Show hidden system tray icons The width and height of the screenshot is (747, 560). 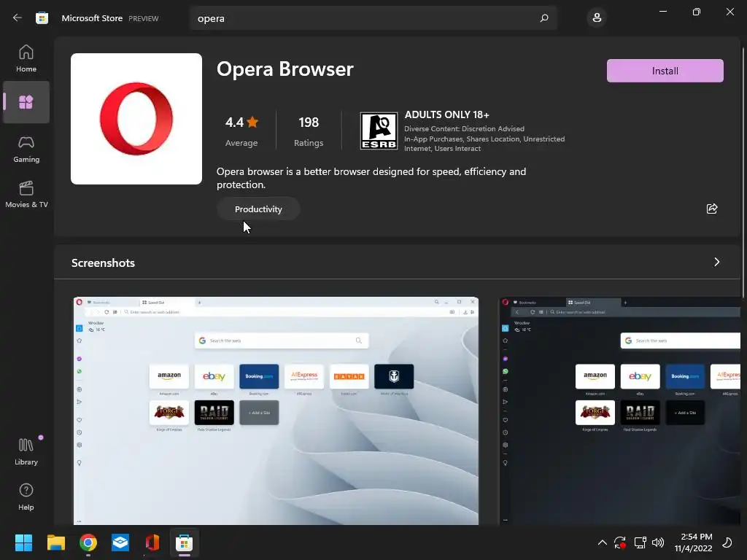point(602,542)
